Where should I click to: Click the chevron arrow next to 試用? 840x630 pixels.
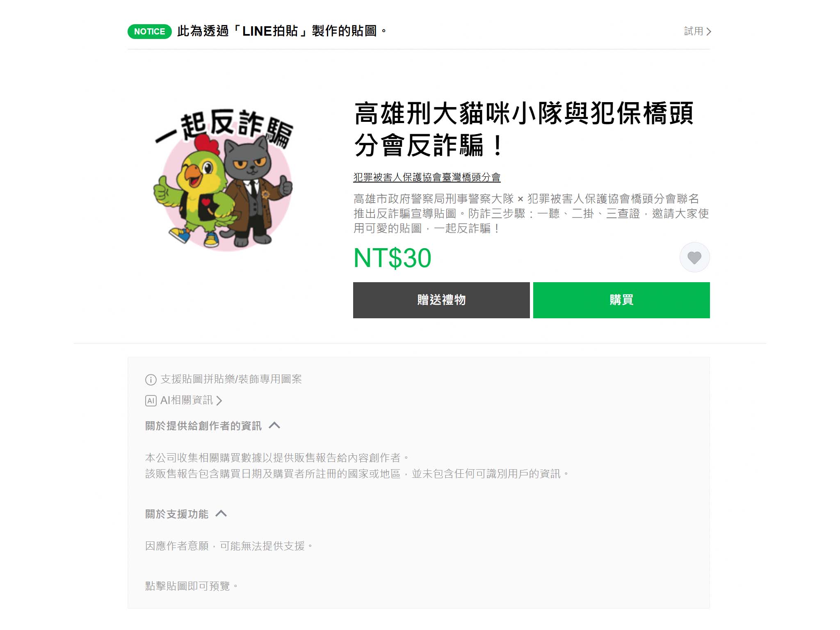[x=708, y=32]
